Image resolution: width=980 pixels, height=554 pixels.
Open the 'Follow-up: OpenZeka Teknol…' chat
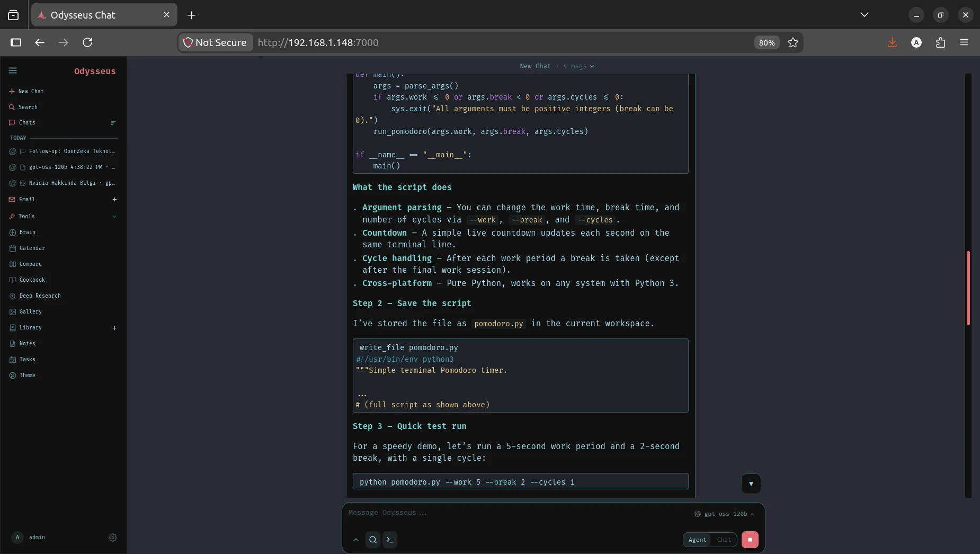63,151
